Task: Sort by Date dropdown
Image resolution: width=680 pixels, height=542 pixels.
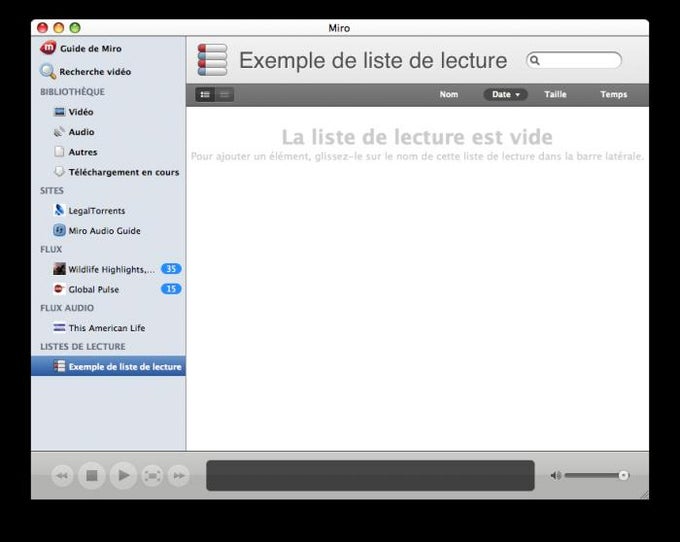Action: tap(506, 95)
